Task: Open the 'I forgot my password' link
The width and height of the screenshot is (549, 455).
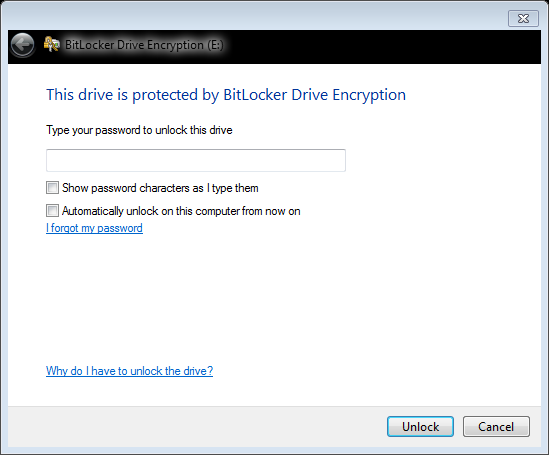Action: 94,228
